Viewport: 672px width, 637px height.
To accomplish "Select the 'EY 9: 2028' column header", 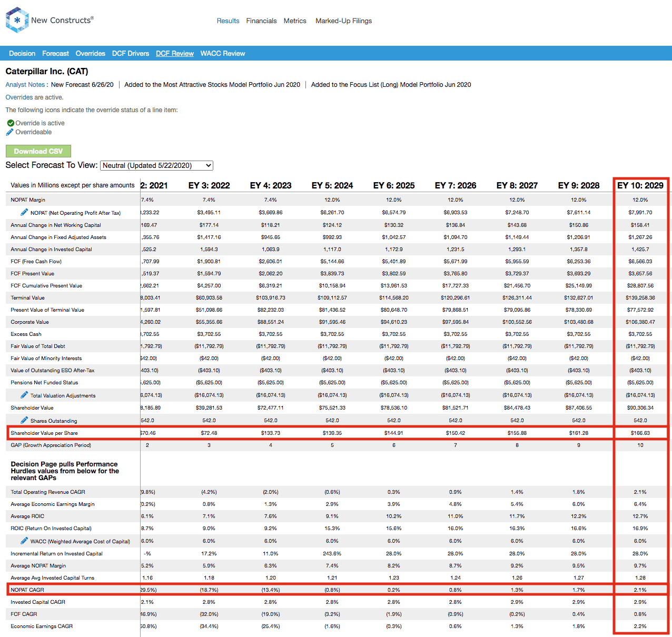I will [579, 185].
